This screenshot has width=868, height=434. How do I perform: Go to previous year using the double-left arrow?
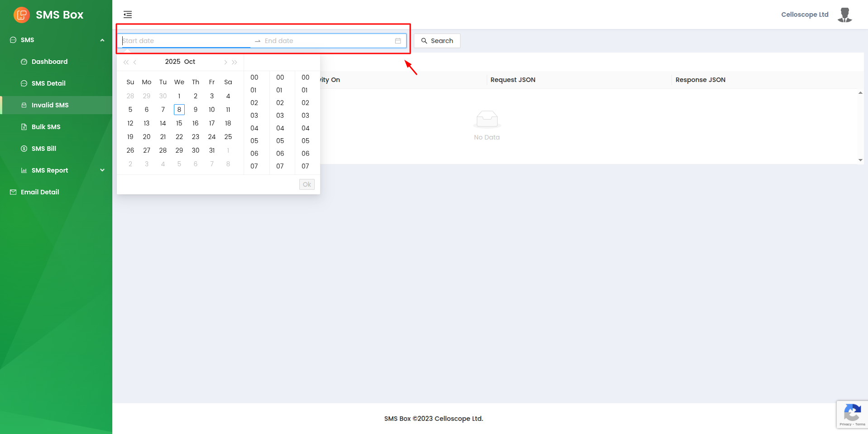tap(126, 62)
